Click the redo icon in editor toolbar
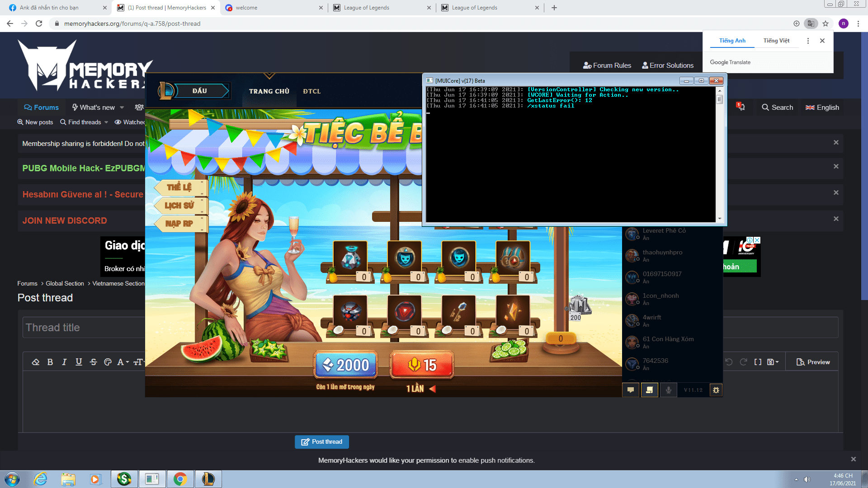The height and width of the screenshot is (488, 868). [743, 362]
